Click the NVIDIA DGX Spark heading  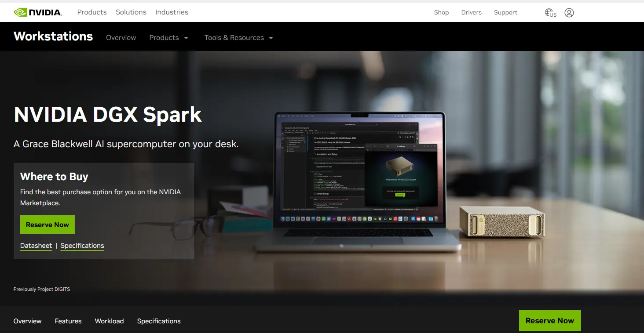click(x=108, y=115)
